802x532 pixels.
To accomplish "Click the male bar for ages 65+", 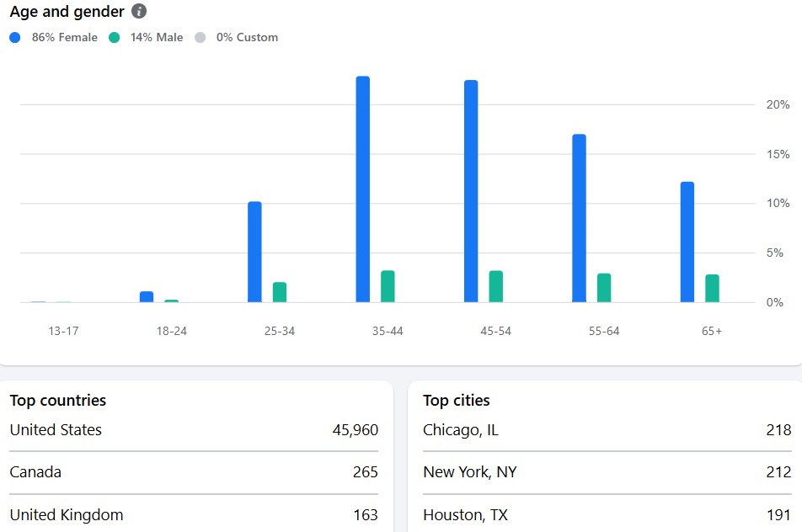I will coord(712,288).
